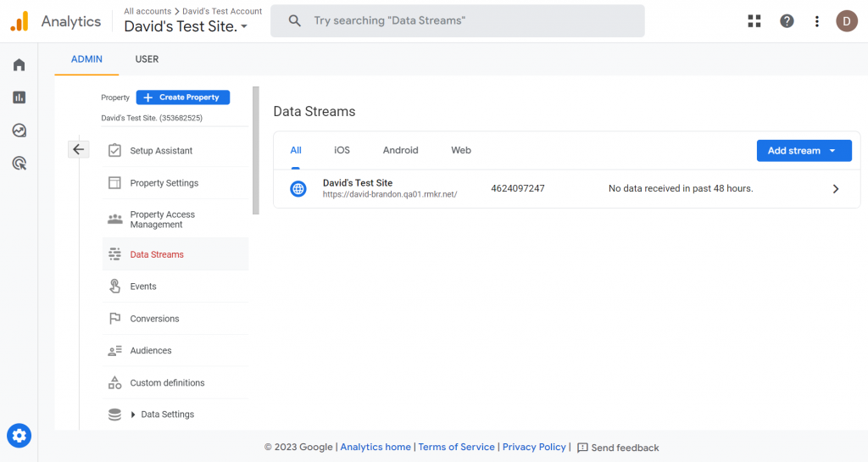
Task: Click the Admin gear icon
Action: (19, 436)
